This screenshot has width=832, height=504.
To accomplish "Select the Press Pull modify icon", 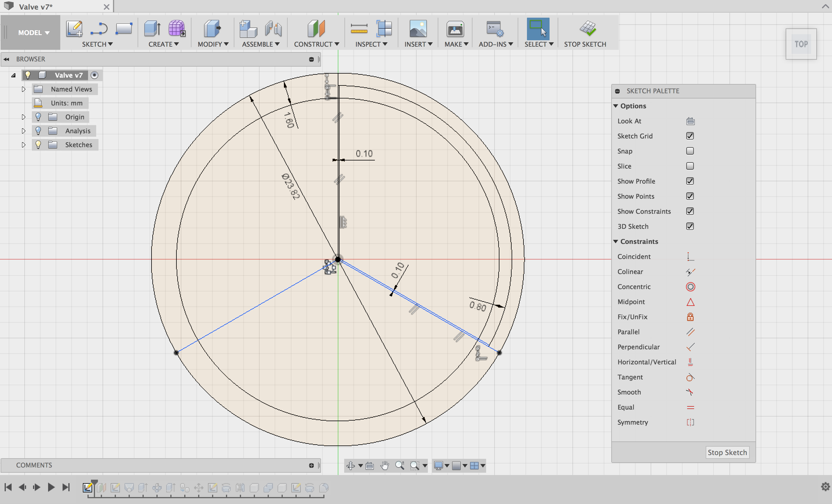I will pyautogui.click(x=212, y=28).
